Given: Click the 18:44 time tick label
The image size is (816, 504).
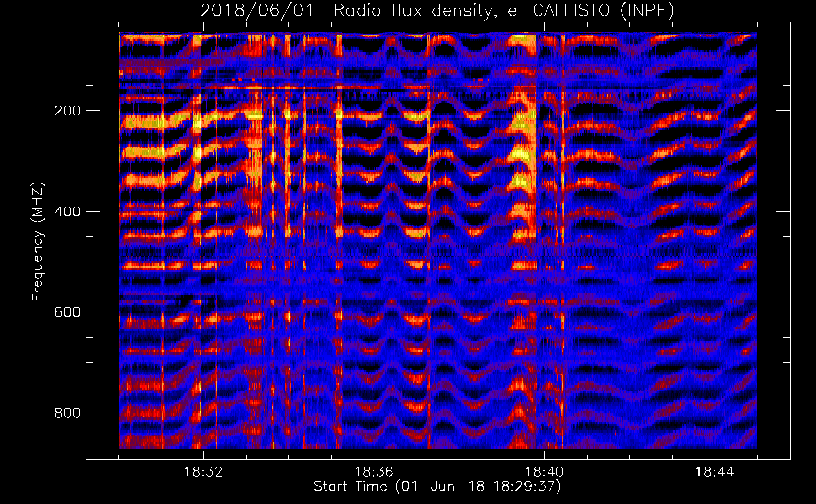Looking at the screenshot, I should pos(715,472).
